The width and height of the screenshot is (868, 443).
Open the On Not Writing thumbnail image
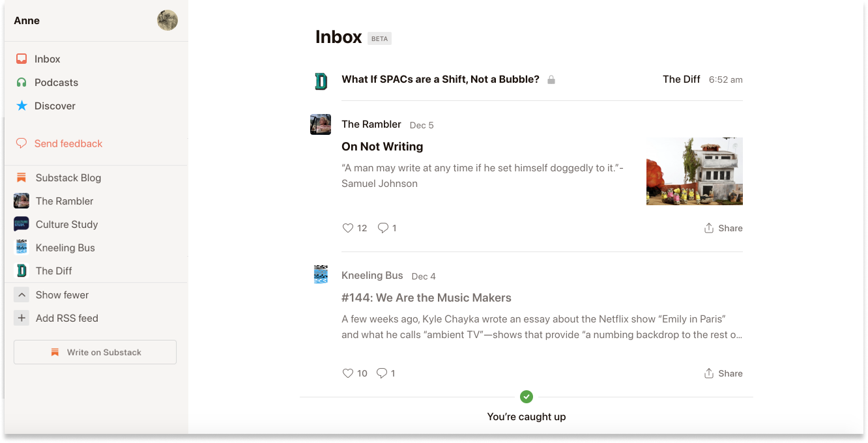point(694,171)
